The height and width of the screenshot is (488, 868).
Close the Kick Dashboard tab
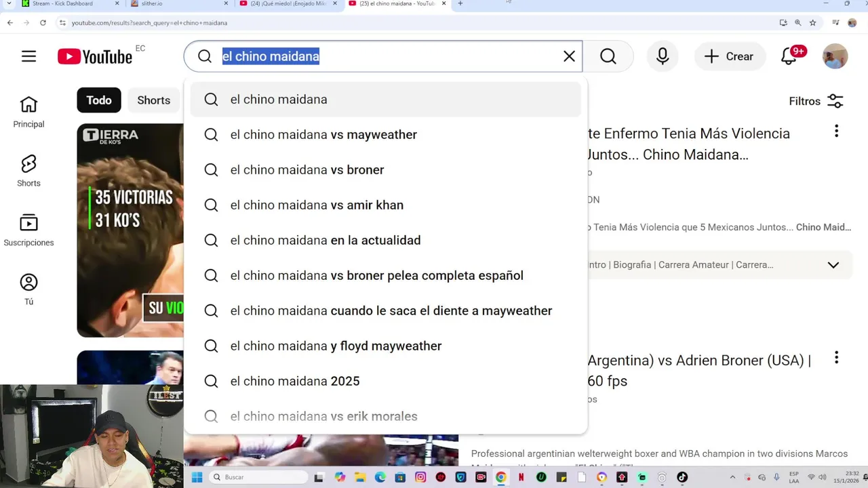(117, 3)
